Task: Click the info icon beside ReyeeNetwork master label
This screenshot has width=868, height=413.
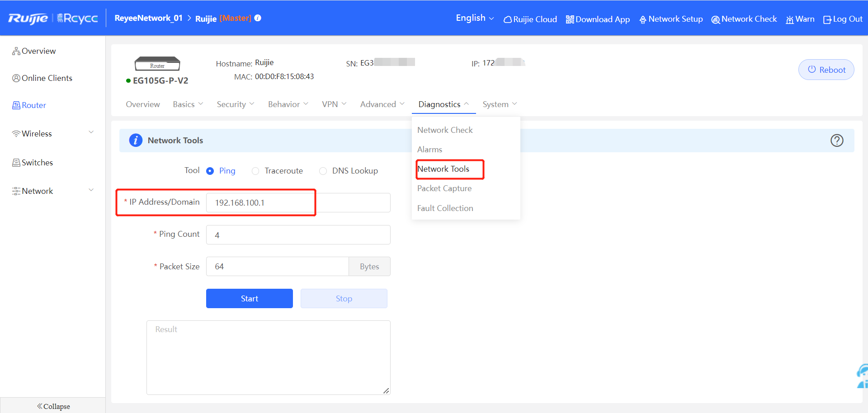Action: [x=258, y=18]
